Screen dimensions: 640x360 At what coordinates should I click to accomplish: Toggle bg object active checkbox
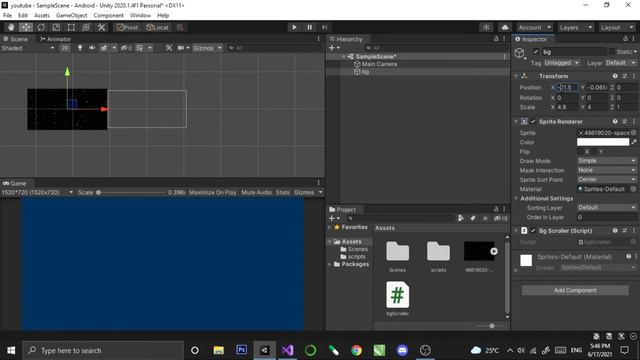(x=536, y=52)
